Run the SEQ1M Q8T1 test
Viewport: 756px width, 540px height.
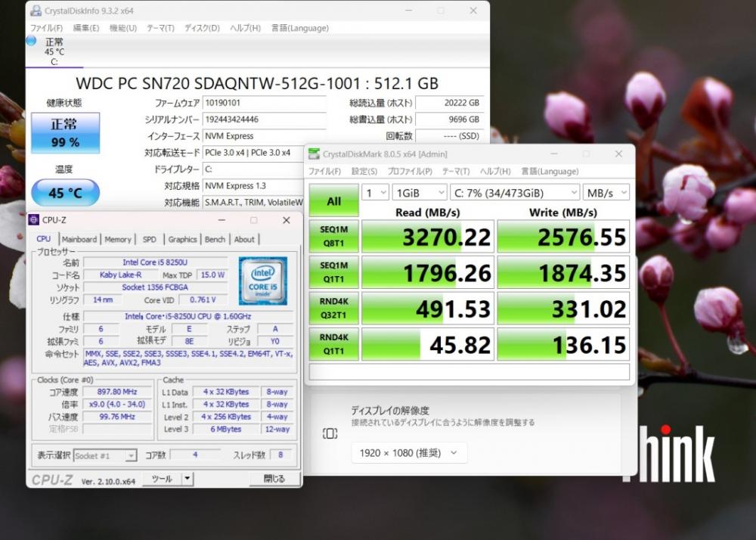tap(333, 236)
